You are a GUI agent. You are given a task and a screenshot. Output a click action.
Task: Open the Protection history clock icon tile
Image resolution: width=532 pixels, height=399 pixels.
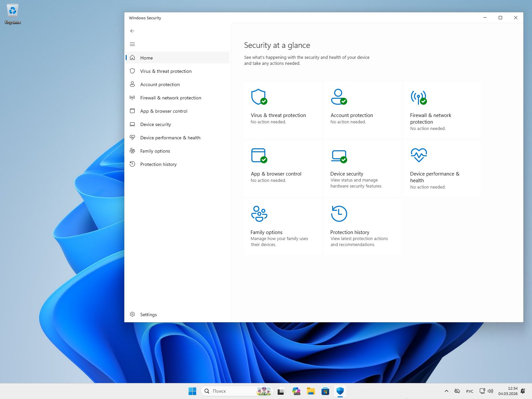click(x=338, y=213)
